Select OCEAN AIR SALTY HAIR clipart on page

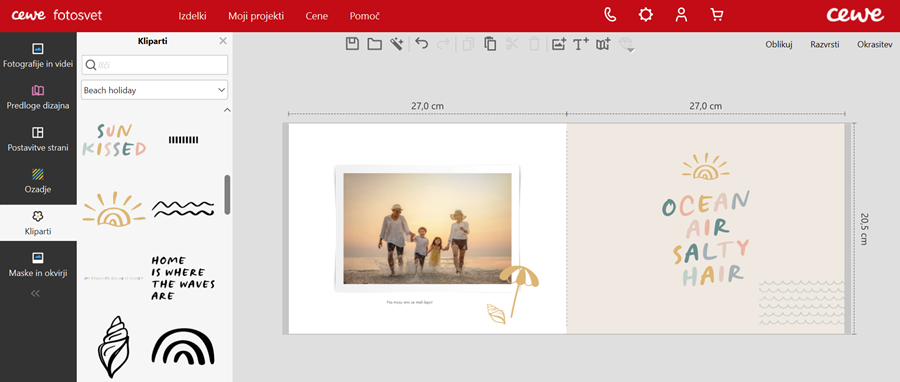(x=705, y=238)
